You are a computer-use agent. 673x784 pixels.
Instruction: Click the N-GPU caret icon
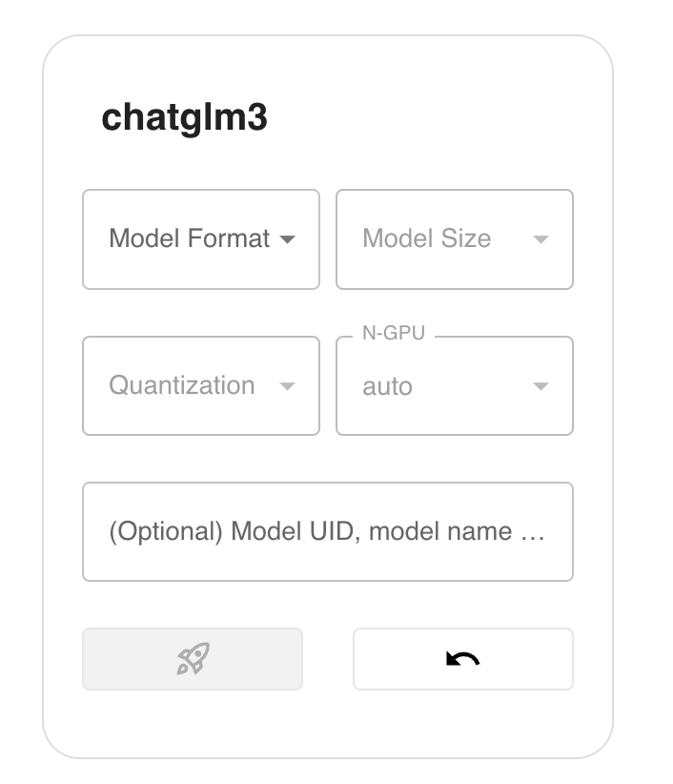click(540, 386)
